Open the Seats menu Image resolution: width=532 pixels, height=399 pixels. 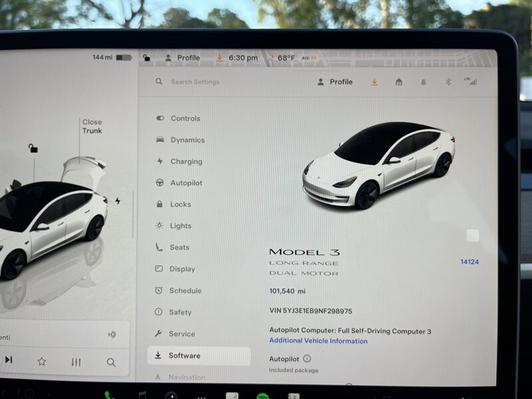(172, 247)
